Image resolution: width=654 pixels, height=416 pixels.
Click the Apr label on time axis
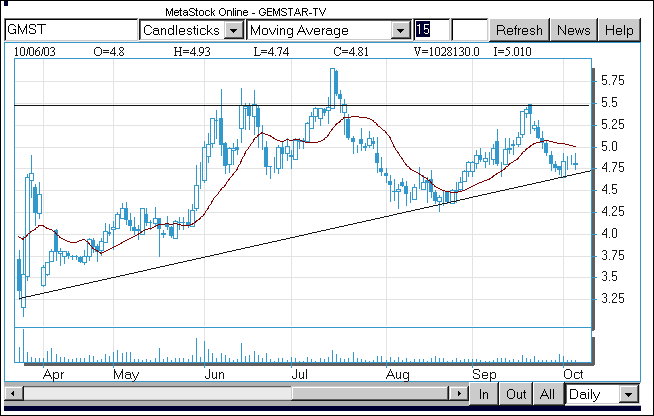pos(53,374)
